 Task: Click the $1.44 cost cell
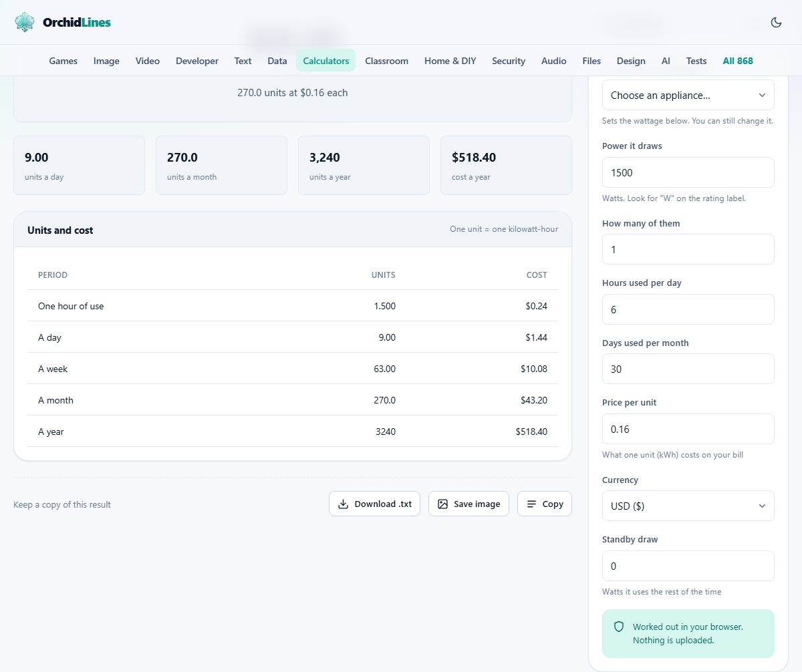[x=537, y=337]
